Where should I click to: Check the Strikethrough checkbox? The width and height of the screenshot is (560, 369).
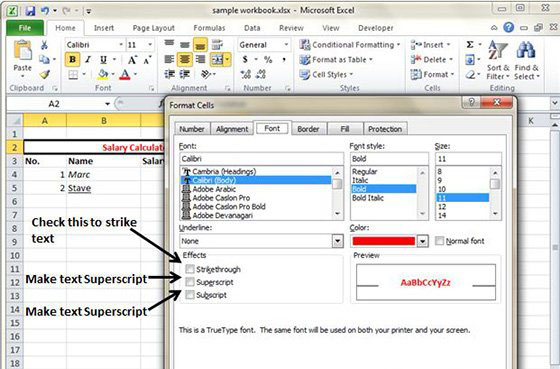(190, 269)
